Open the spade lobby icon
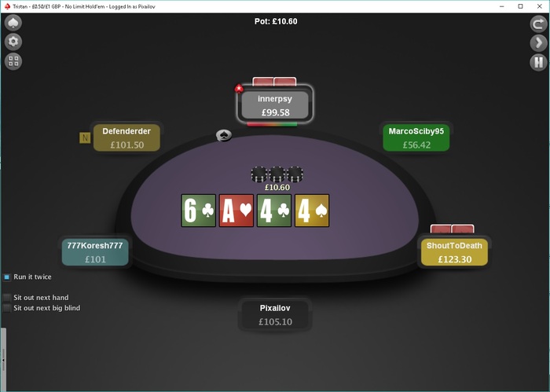The height and width of the screenshot is (392, 550). click(13, 23)
